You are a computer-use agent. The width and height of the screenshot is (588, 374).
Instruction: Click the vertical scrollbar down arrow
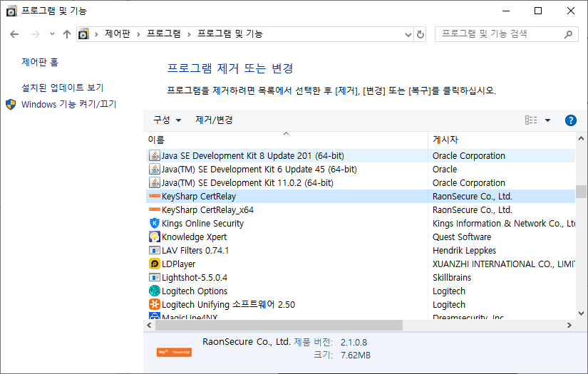coord(581,313)
